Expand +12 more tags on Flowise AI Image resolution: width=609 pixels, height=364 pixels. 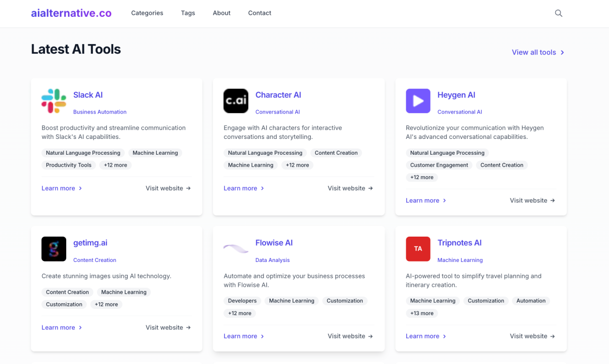click(x=240, y=313)
